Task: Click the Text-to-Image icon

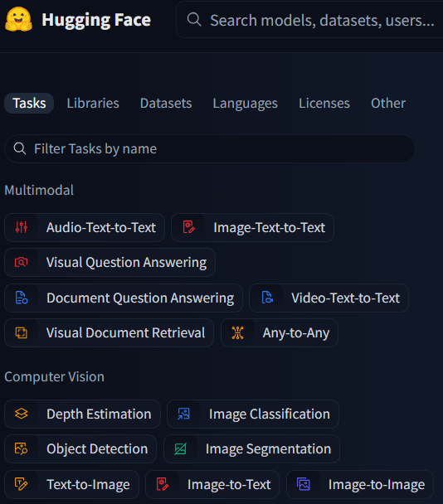Action: coord(22,484)
